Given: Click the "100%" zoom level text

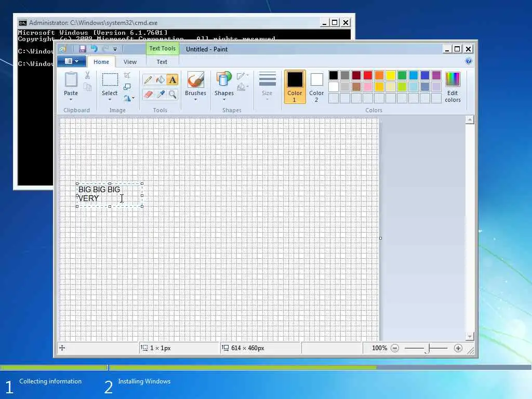Looking at the screenshot, I should (379, 348).
